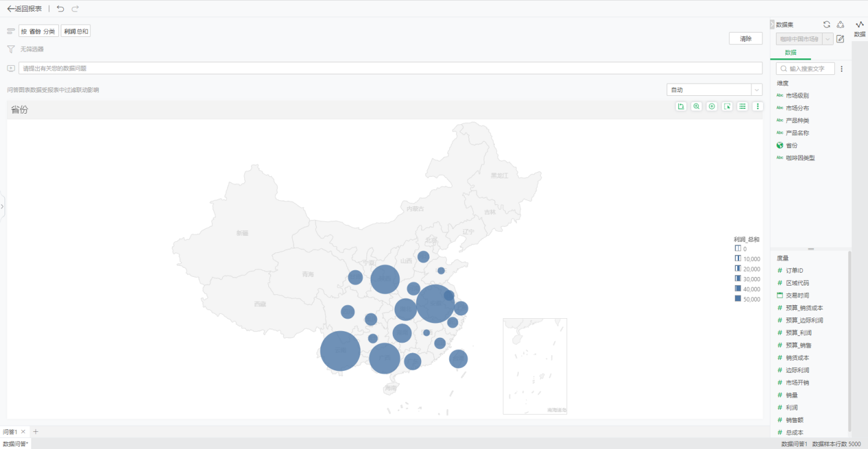The image size is (868, 449).
Task: Click the 50,000 legend color swatch
Action: click(738, 299)
